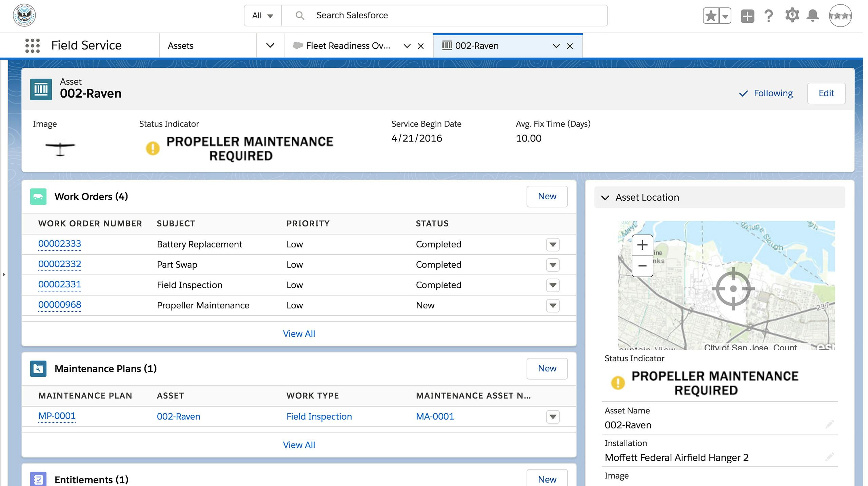868x486 pixels.
Task: Collapse the Asset Location section
Action: tap(605, 198)
